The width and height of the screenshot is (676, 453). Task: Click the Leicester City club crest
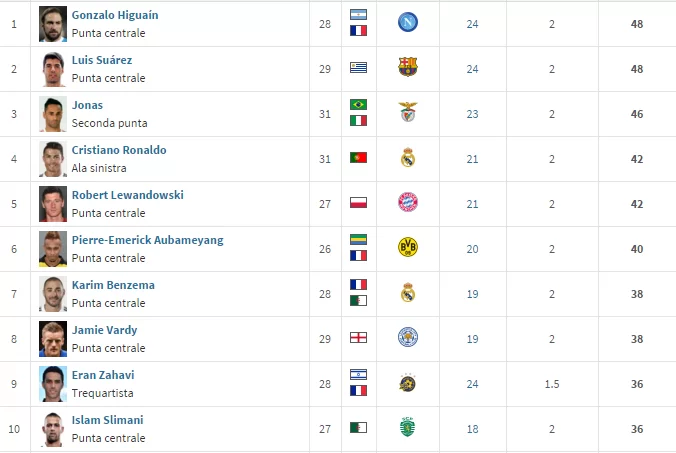point(407,337)
